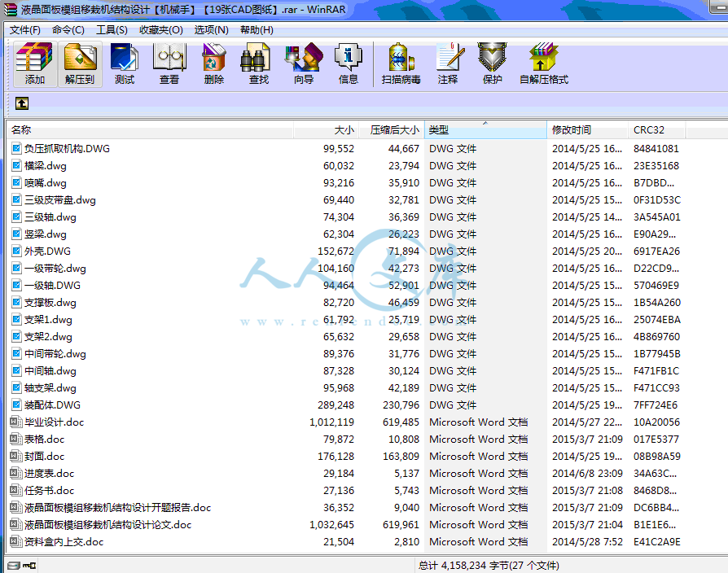Click the file icon of 支撑板.dwg
Screen dimensions: 728x573
coord(16,303)
